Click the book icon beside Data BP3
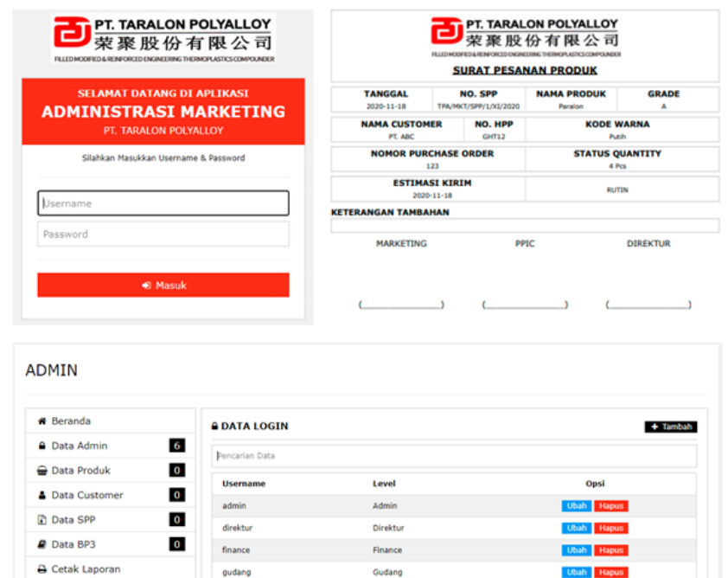The image size is (728, 578). [42, 544]
